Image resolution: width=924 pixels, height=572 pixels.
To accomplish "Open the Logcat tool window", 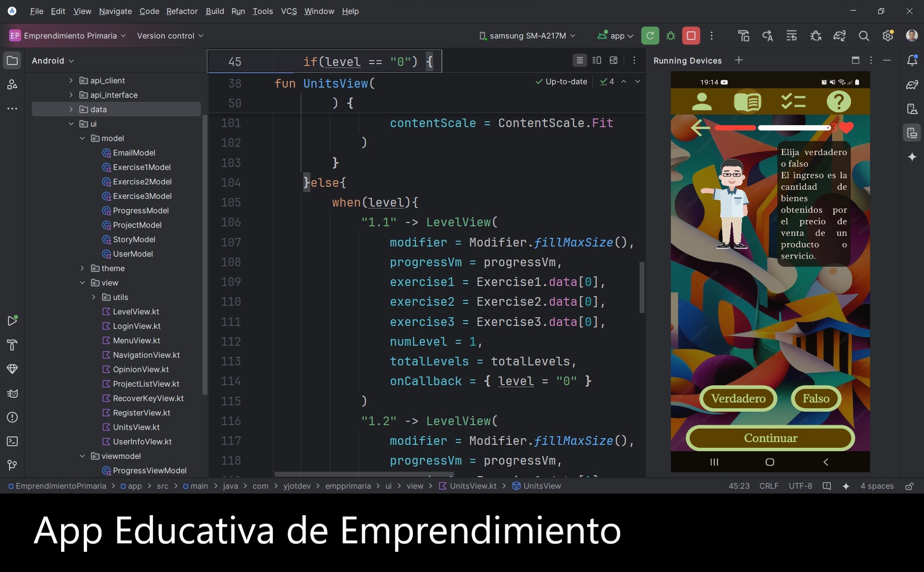I will pyautogui.click(x=13, y=393).
